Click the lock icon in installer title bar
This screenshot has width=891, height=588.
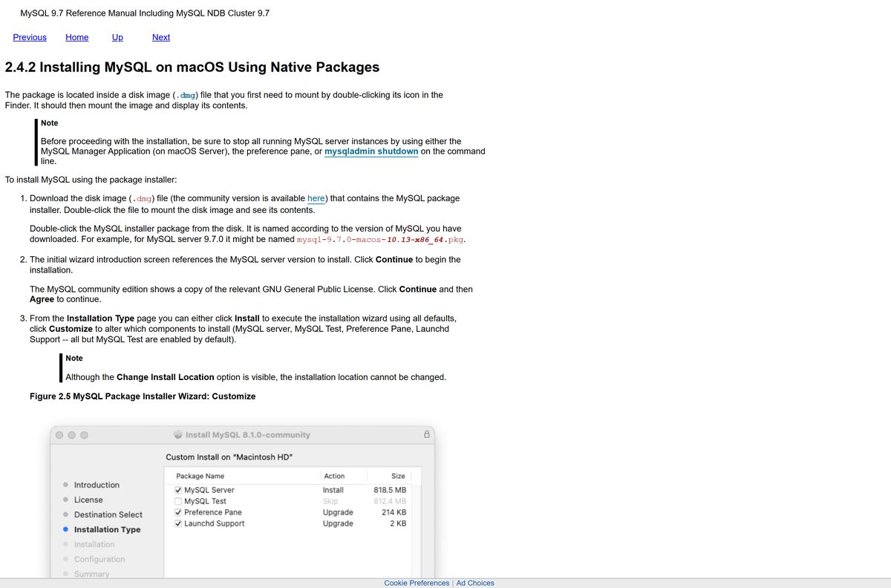[427, 434]
